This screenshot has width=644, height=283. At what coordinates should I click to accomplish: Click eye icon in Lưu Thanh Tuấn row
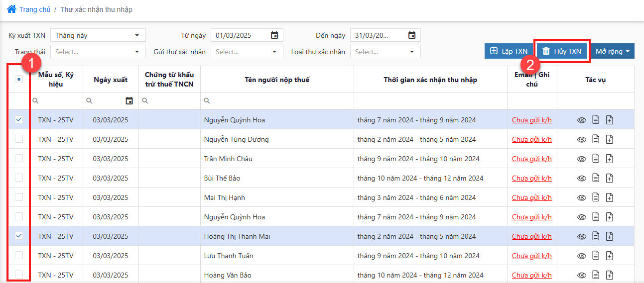click(581, 256)
